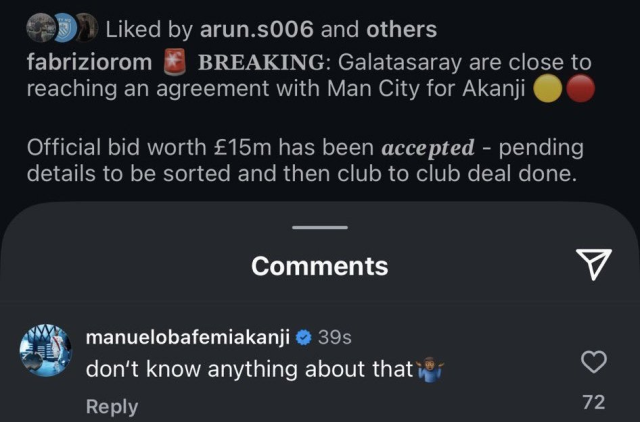
Task: Tap the italic accepted word in caption
Action: coord(428,148)
